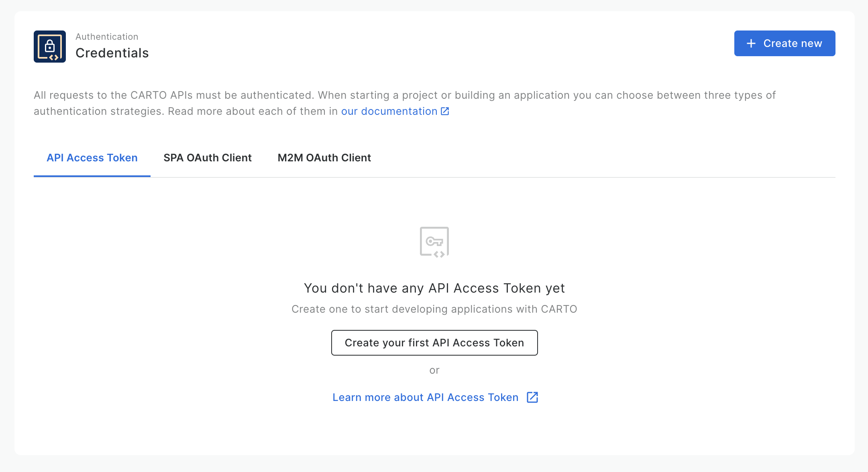Click the blue underline beneath the active tab

92,176
